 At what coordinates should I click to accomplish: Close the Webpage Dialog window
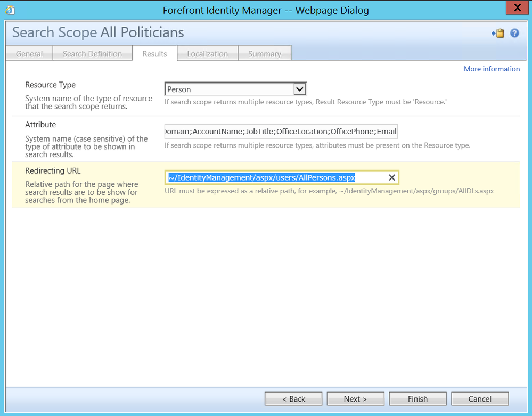[517, 7]
